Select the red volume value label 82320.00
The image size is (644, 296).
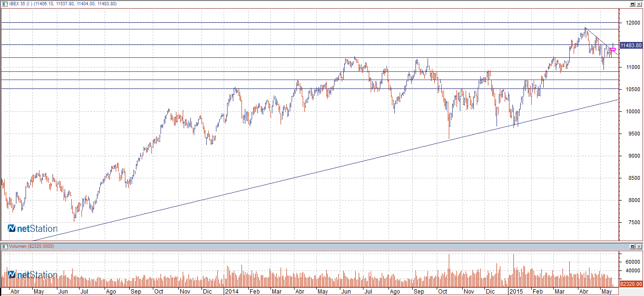click(x=631, y=284)
